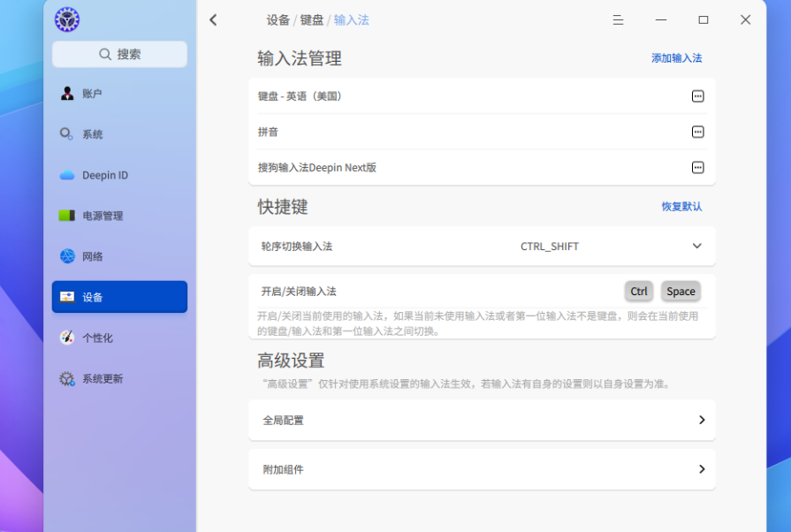The image size is (791, 532).
Task: Click the 全局配置 label
Action: coord(283,421)
